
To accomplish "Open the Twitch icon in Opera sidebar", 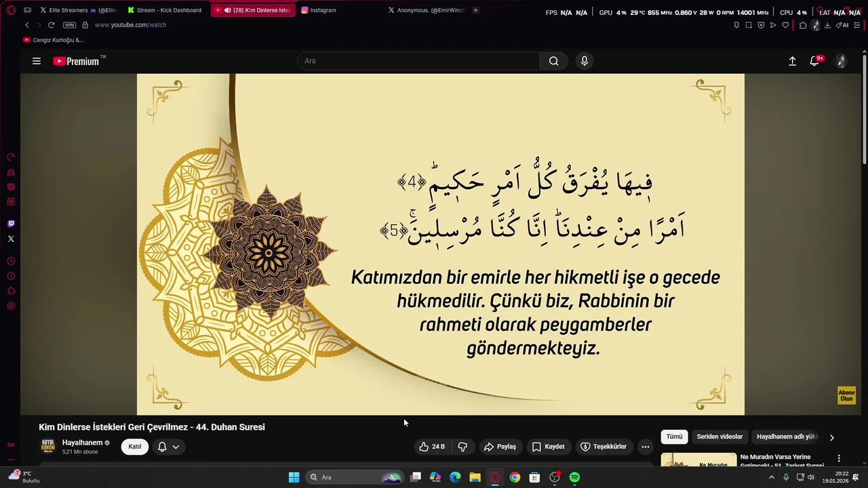I will coord(11,224).
